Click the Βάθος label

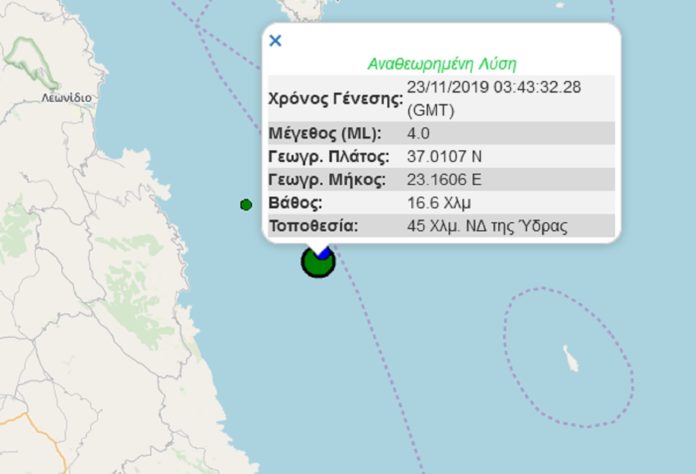coord(296,203)
